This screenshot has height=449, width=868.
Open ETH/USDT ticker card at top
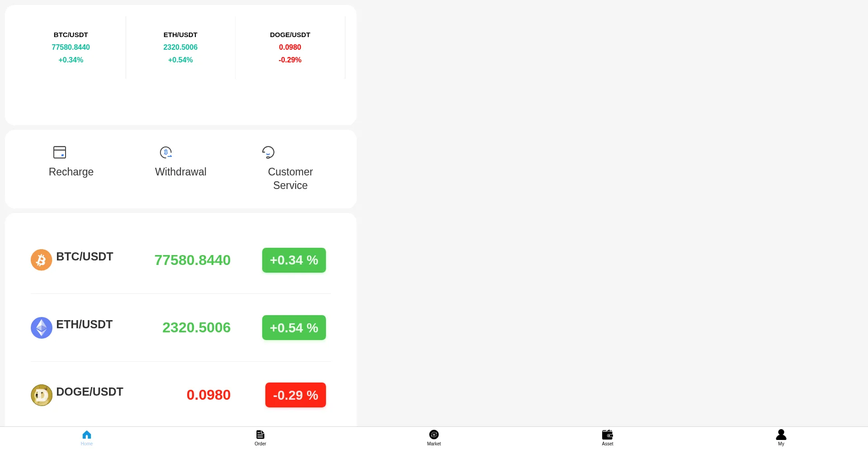(180, 47)
